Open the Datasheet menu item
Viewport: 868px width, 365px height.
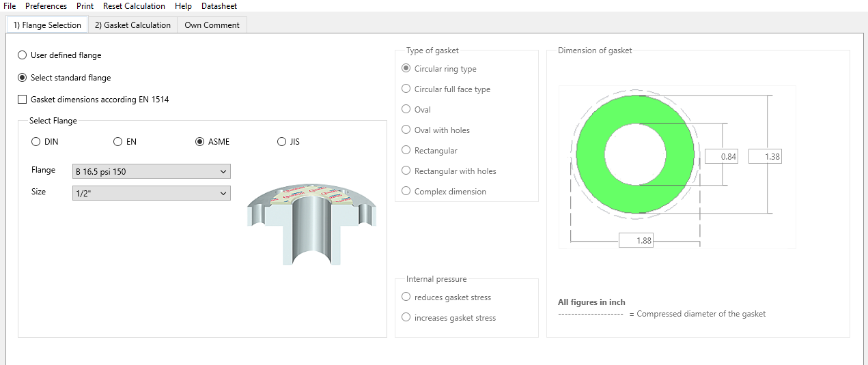[x=219, y=6]
